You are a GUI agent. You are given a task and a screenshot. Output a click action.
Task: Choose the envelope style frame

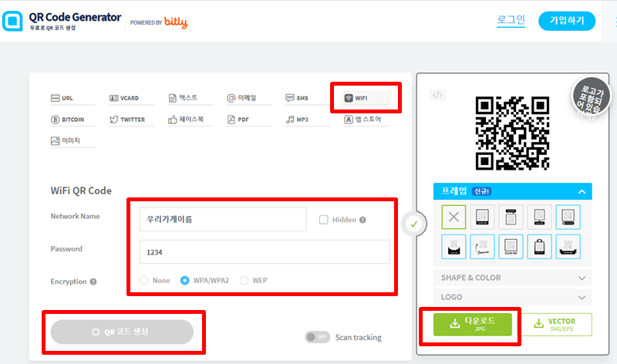click(453, 247)
